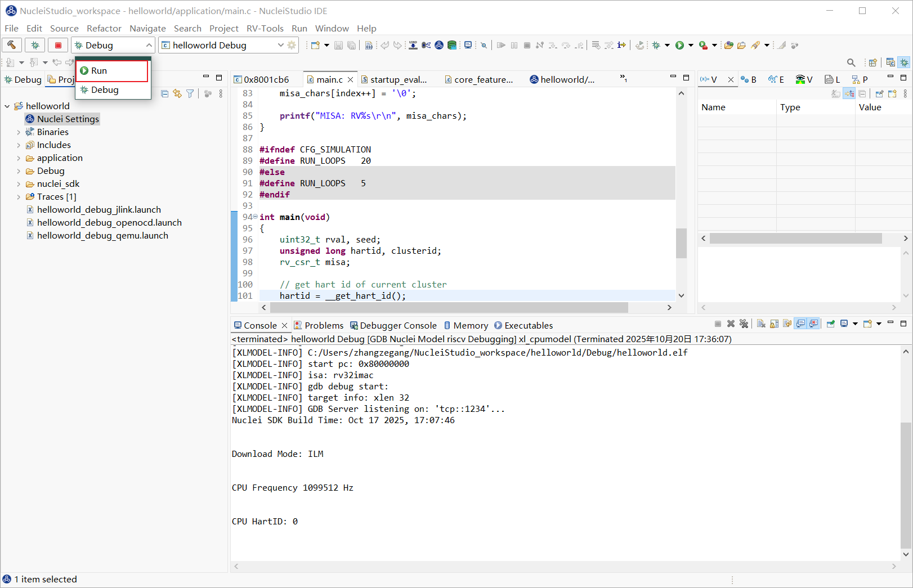
Task: Click the editor horizontal scrollbar
Action: (x=449, y=308)
